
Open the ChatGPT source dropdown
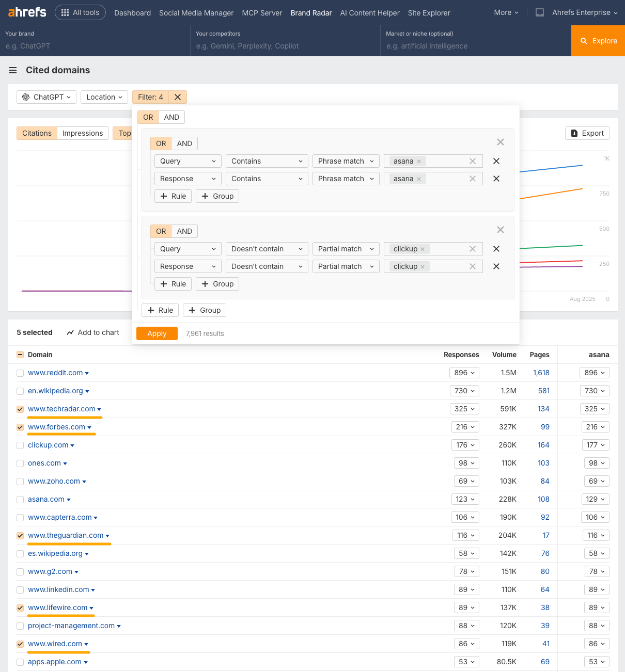[46, 97]
